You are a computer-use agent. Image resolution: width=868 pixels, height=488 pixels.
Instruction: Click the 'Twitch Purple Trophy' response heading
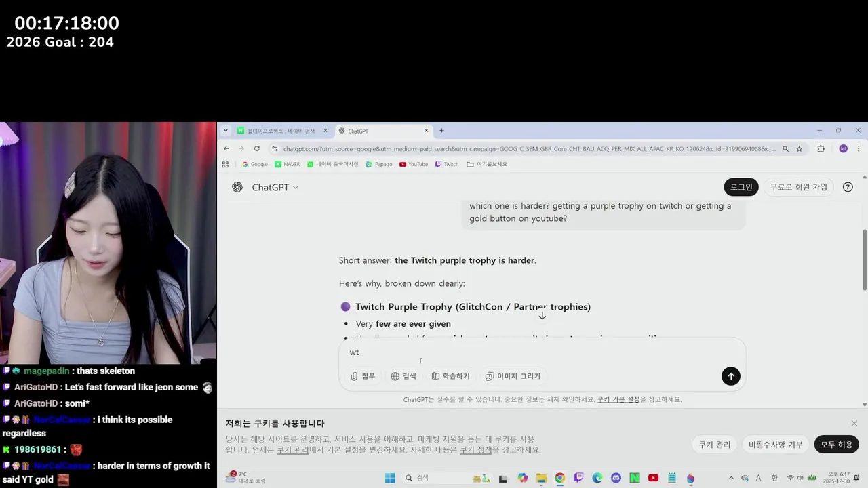[x=473, y=307]
